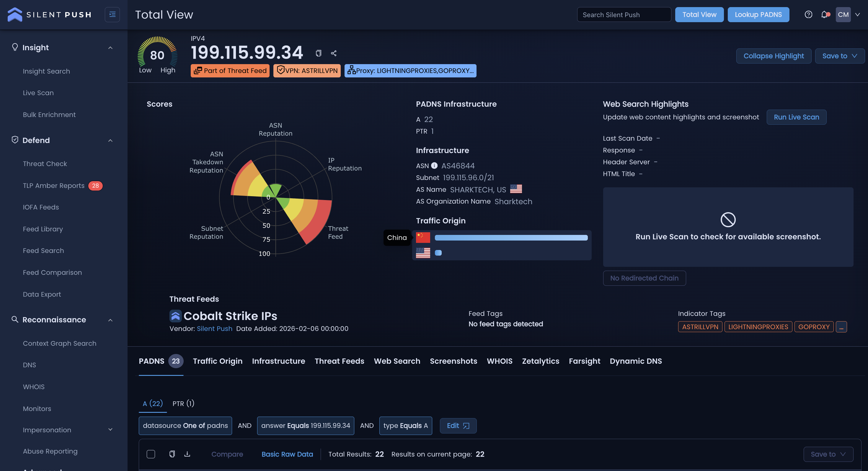Click the Cobalt Strike IPs feed icon
The width and height of the screenshot is (868, 471).
[176, 316]
